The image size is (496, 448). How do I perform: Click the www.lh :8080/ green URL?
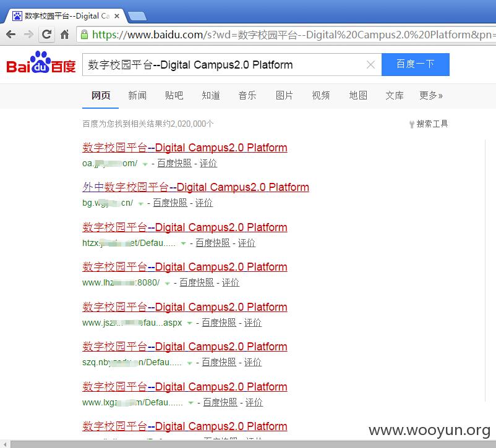point(121,282)
